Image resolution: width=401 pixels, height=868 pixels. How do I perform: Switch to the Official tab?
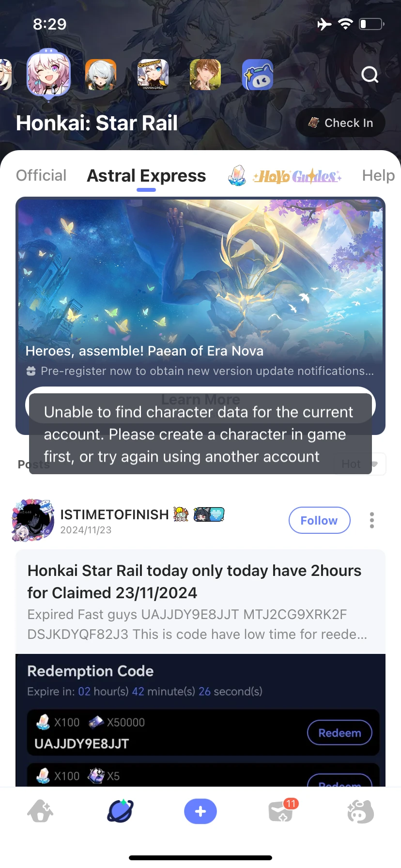point(41,175)
